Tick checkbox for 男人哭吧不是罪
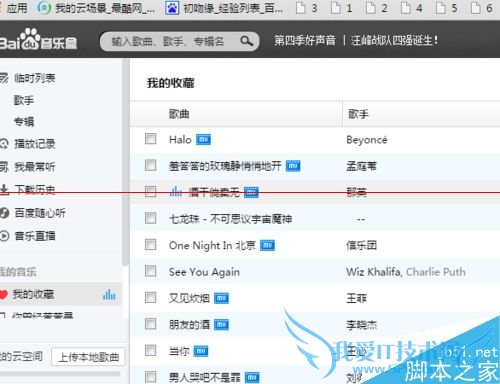 coord(150,377)
